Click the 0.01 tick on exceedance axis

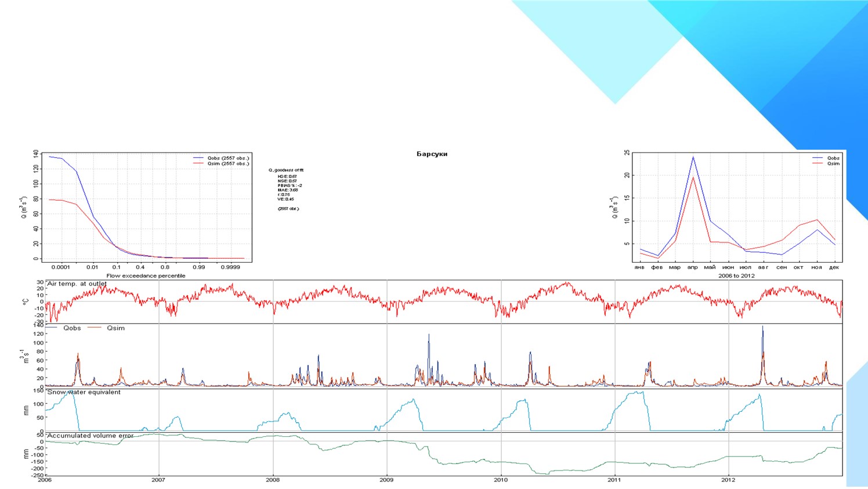click(92, 267)
